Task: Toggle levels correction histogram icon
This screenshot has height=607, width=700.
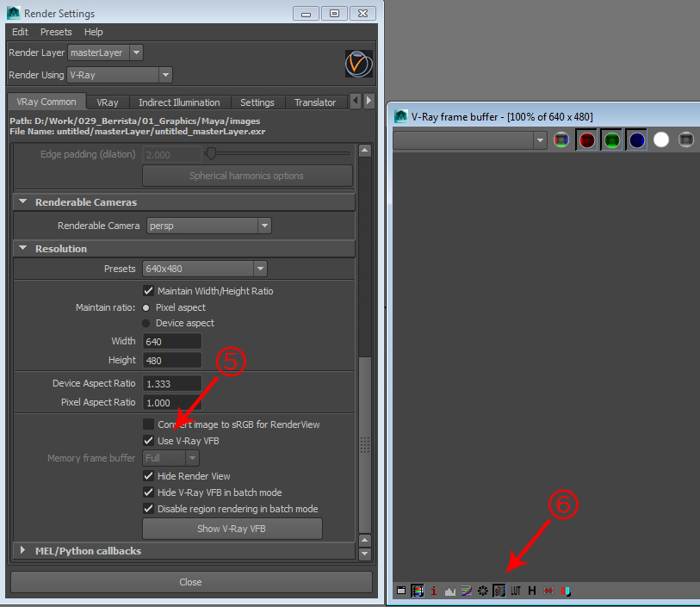Action: click(450, 592)
